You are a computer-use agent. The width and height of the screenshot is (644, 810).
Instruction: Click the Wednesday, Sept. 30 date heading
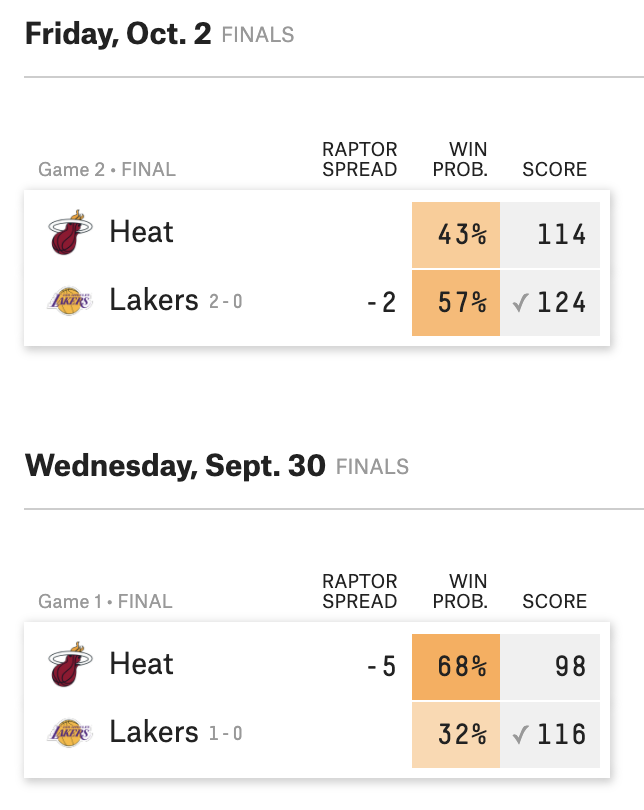pyautogui.click(x=175, y=466)
